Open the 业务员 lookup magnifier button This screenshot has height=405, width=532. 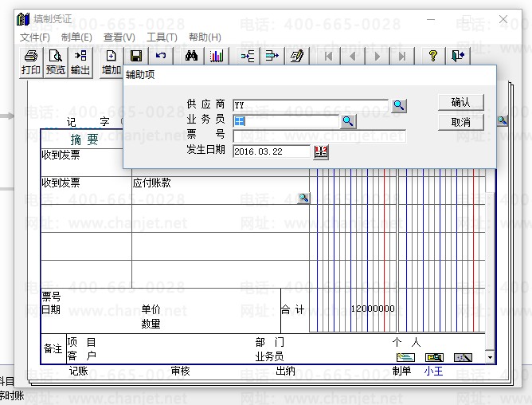coord(348,121)
